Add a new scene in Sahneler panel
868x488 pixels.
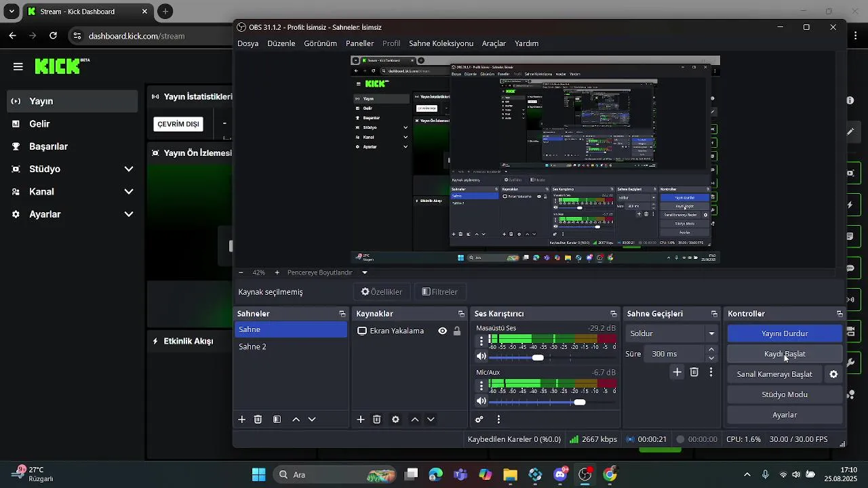point(241,420)
